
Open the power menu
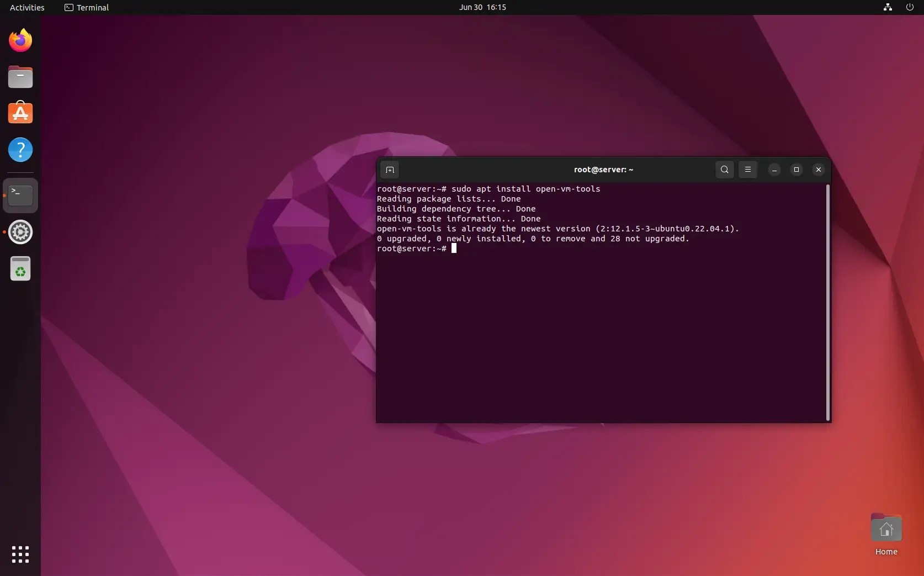(910, 7)
